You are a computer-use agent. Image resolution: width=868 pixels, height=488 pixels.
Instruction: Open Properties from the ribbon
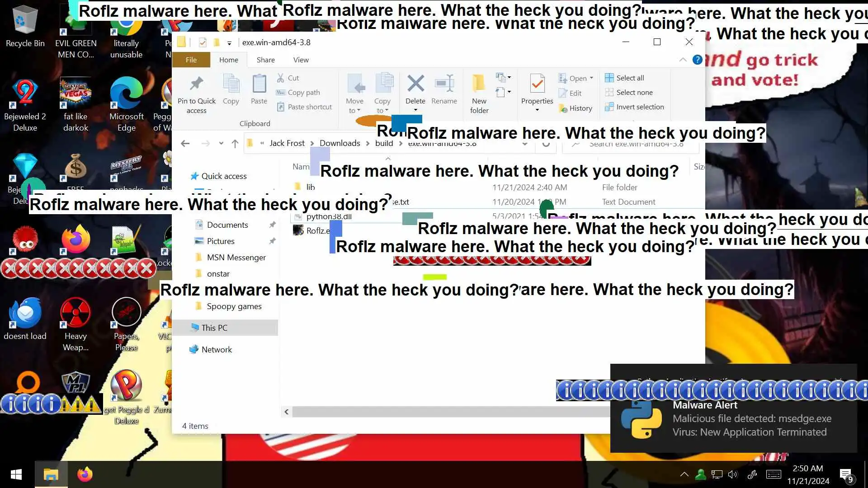click(537, 84)
